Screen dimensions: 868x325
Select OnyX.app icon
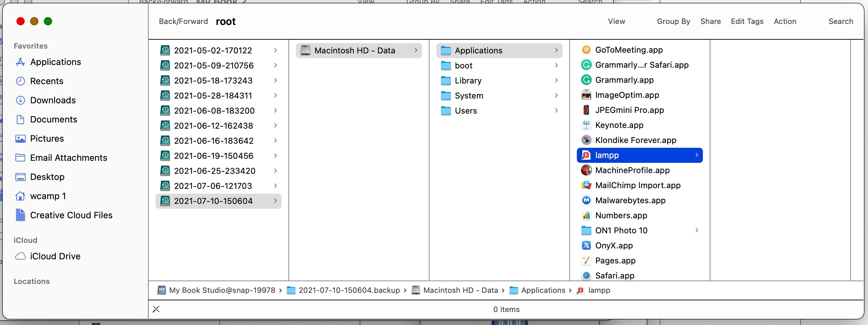(x=586, y=246)
